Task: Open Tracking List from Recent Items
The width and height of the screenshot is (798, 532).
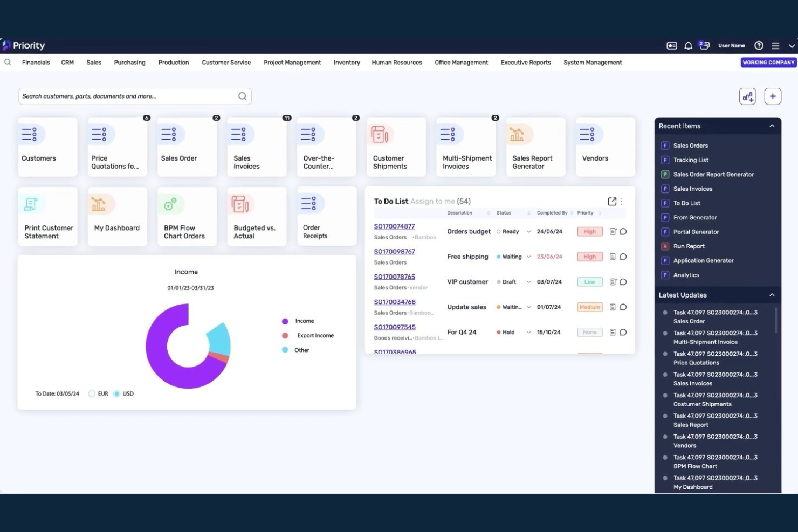Action: coord(691,160)
